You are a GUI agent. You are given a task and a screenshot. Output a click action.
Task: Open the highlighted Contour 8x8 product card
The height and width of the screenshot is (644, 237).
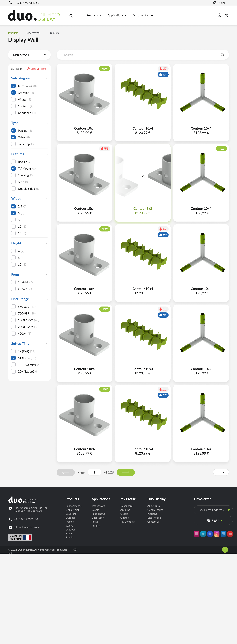pyautogui.click(x=143, y=183)
